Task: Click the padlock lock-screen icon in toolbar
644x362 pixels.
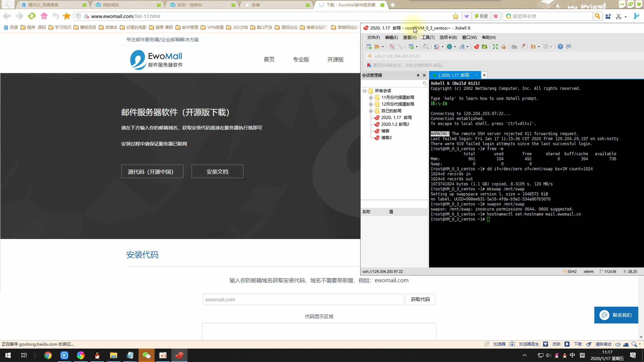Action: [x=503, y=47]
